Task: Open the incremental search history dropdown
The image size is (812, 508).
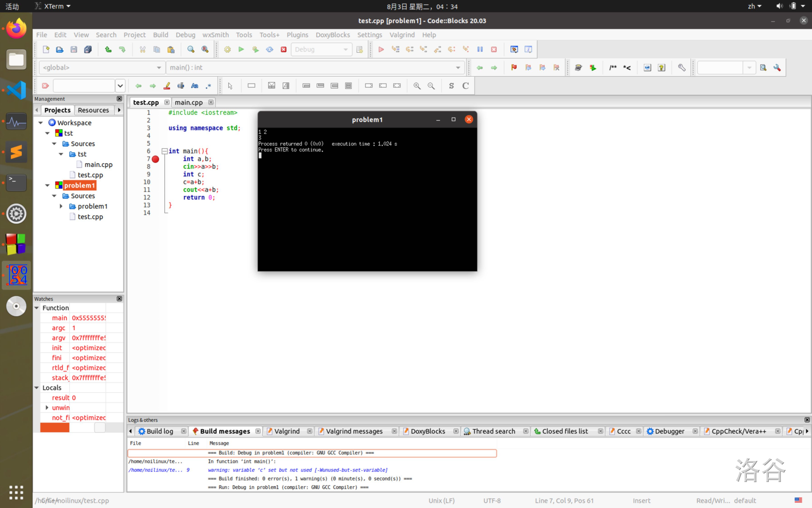Action: coord(120,86)
